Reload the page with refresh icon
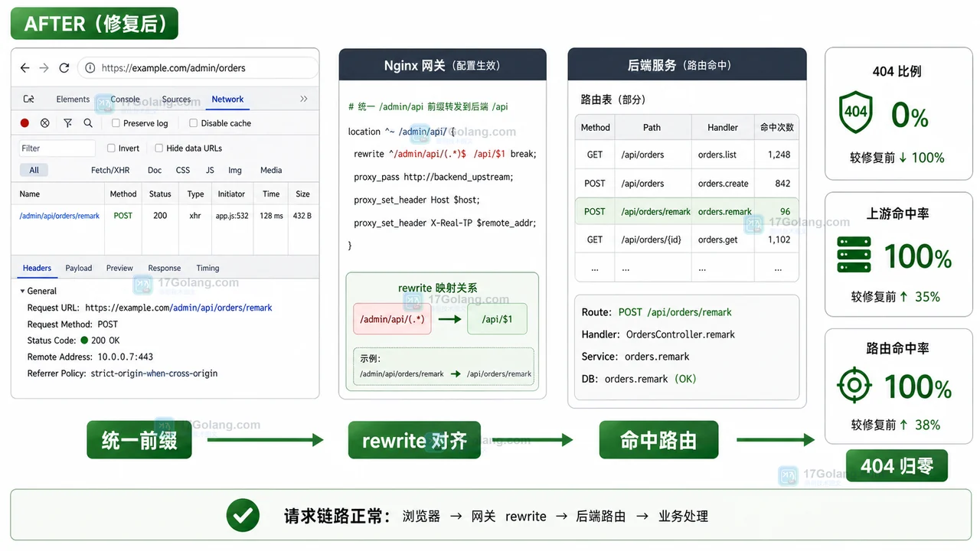The width and height of the screenshot is (980, 551). [64, 68]
